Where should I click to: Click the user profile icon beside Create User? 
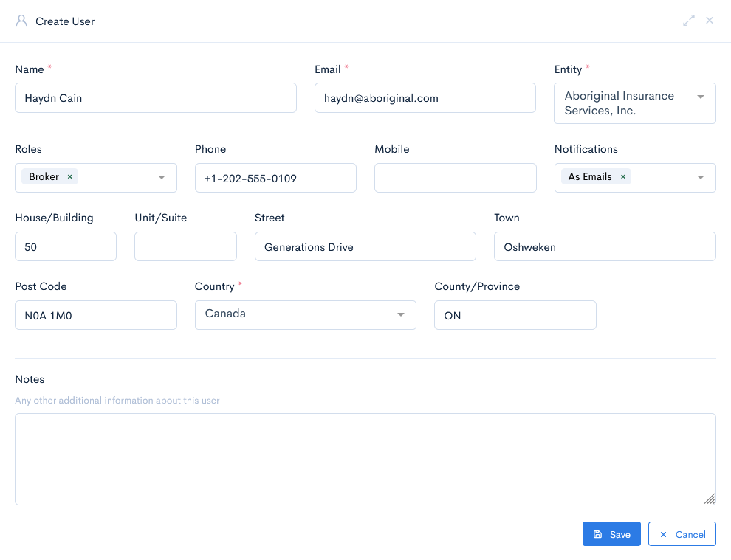point(21,21)
